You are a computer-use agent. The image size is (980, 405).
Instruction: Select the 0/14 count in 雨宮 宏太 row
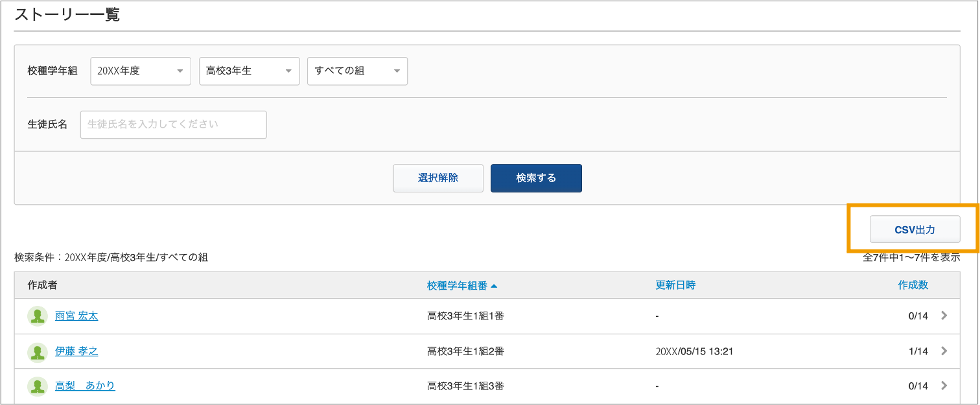918,316
